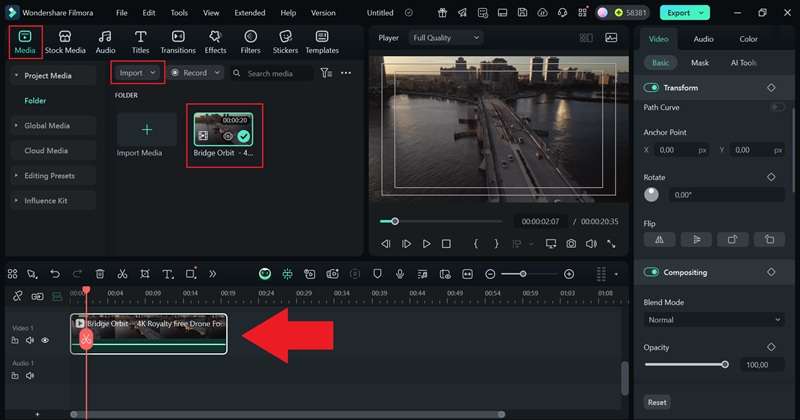Select the Media tab
The height and width of the screenshot is (420, 800).
(x=25, y=42)
